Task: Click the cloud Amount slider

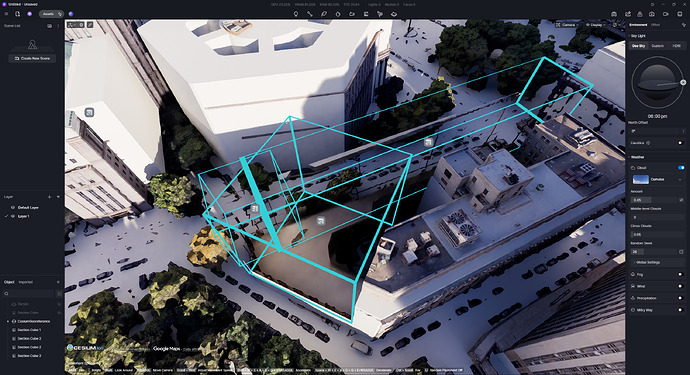Action: (x=653, y=200)
